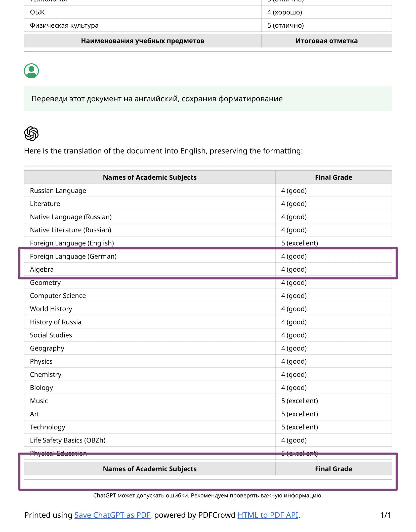Viewport: 416px width, 532px height.
Task: Click the Music row's 5 (excellent) grade
Action: click(x=300, y=401)
